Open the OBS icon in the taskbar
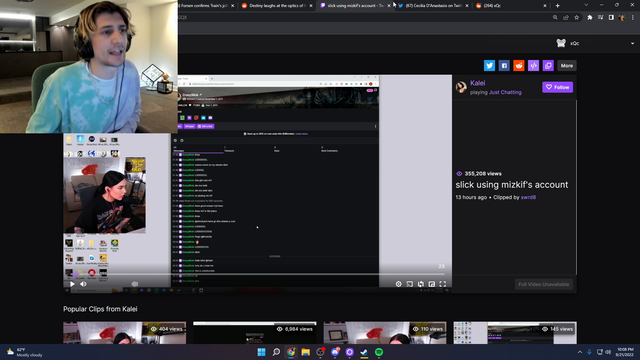640x360 pixels. point(320,352)
